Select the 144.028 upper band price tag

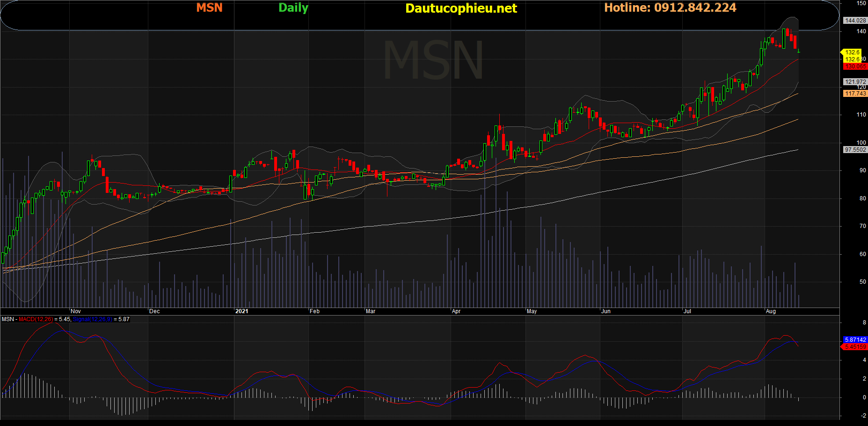855,21
